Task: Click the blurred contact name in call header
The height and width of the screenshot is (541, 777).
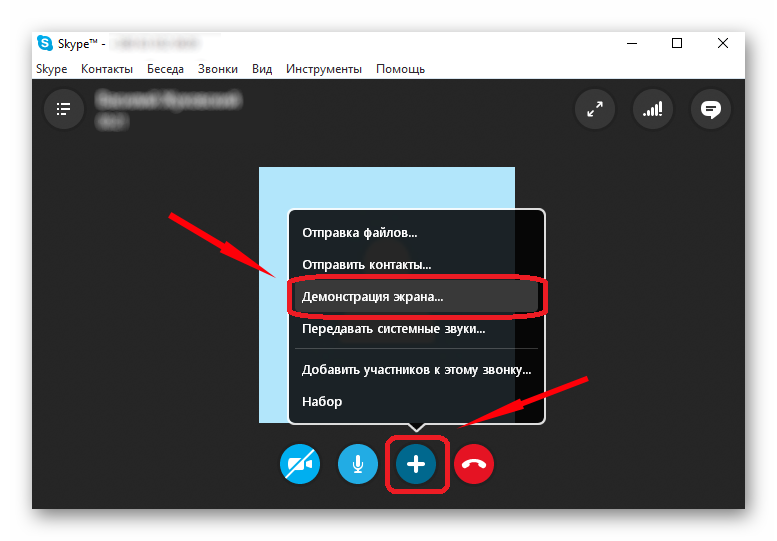Action: pos(168,101)
